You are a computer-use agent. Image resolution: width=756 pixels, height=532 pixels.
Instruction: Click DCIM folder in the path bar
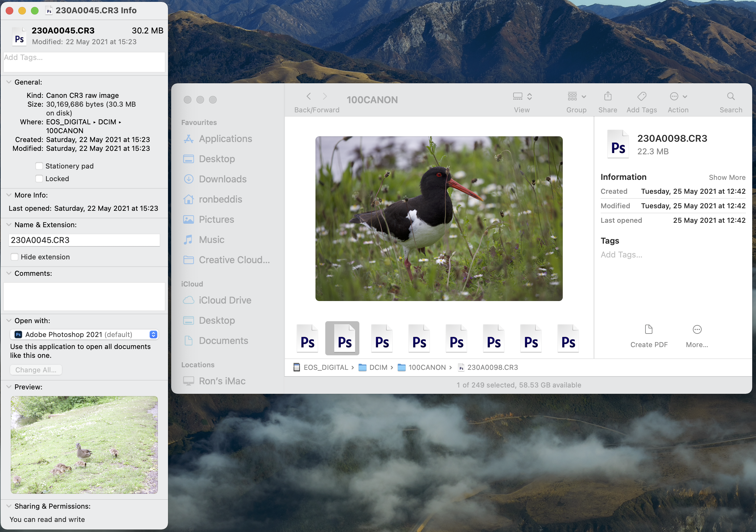378,368
